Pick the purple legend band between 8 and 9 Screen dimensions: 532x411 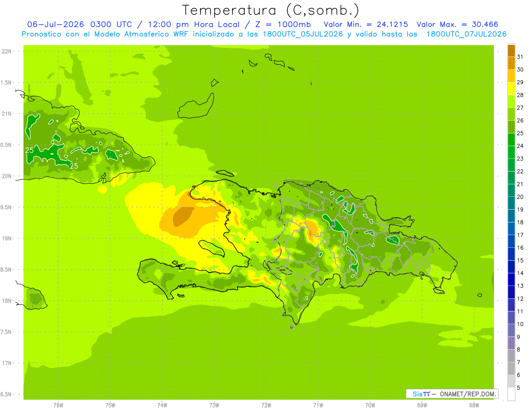511,343
